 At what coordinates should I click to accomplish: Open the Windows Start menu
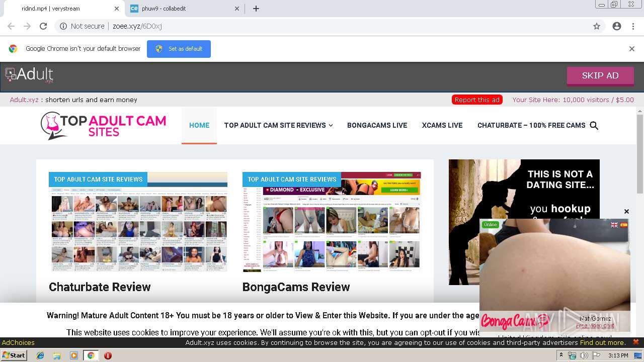click(15, 355)
